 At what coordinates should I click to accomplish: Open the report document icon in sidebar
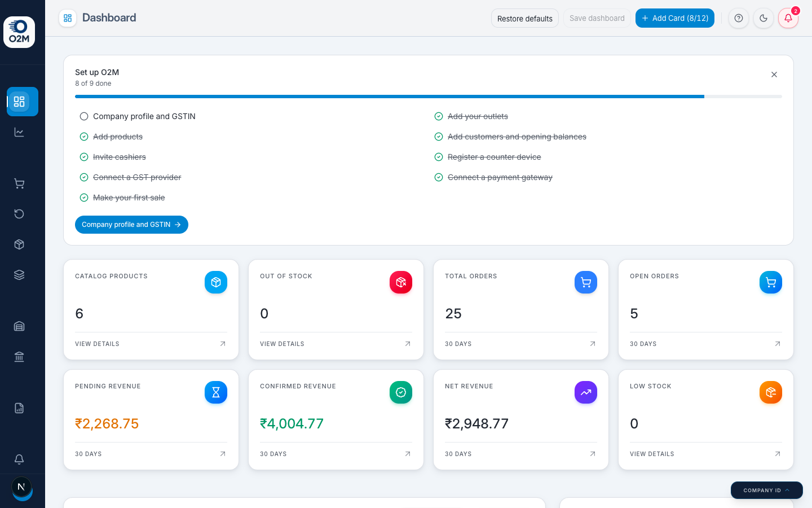coord(19,408)
